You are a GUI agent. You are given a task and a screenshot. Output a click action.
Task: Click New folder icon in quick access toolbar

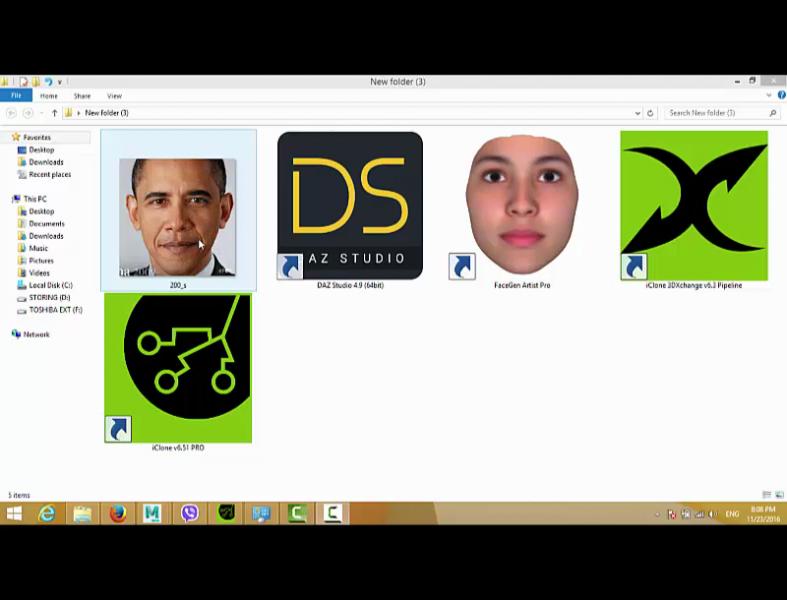pyautogui.click(x=36, y=81)
